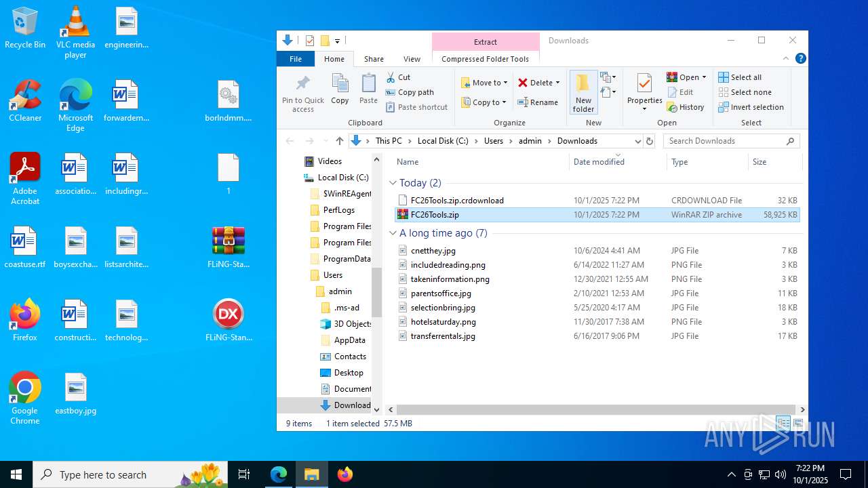The width and height of the screenshot is (868, 488).
Task: Open Firefox from taskbar
Action: tap(344, 474)
